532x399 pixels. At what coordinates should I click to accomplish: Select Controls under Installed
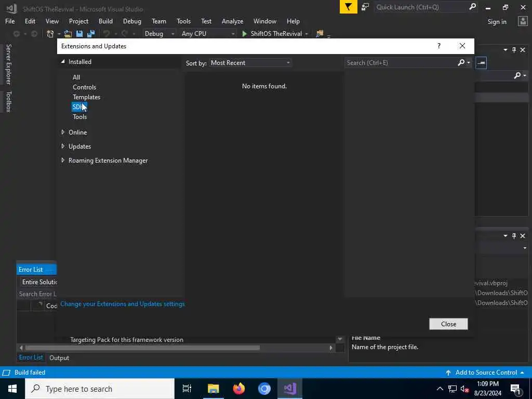84,87
